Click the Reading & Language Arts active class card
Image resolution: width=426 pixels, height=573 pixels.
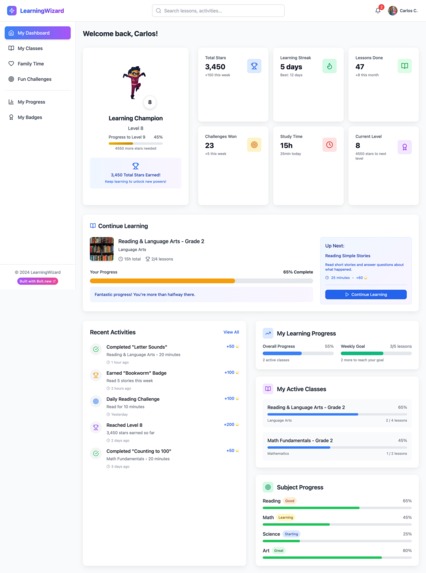click(337, 414)
